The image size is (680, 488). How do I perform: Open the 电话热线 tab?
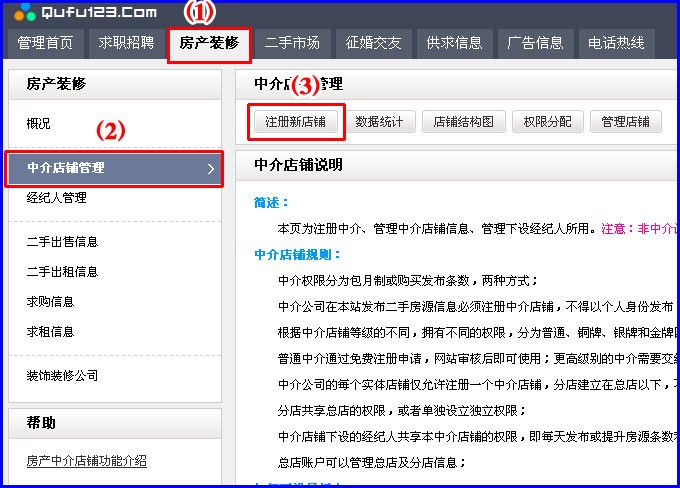616,43
